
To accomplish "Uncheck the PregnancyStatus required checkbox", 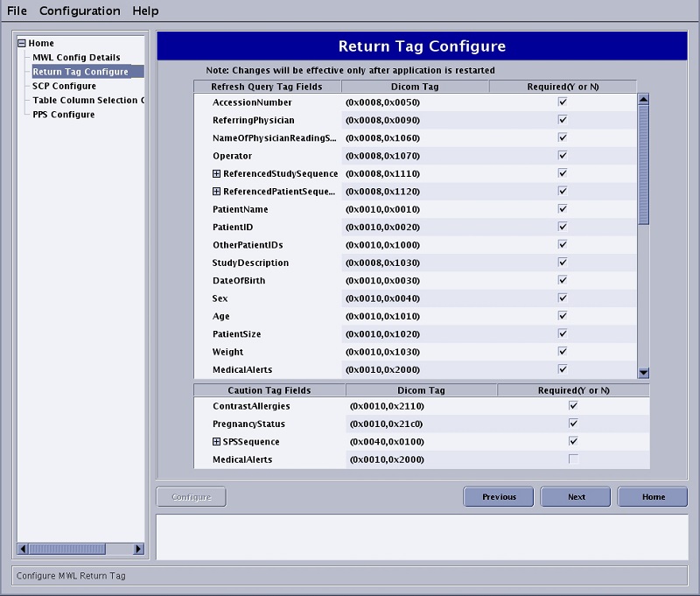I will (x=573, y=424).
